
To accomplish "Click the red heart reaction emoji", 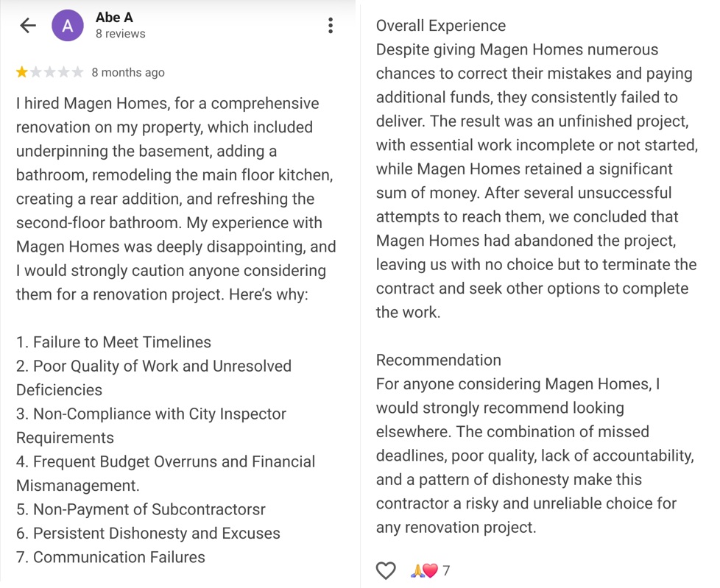I will click(431, 570).
